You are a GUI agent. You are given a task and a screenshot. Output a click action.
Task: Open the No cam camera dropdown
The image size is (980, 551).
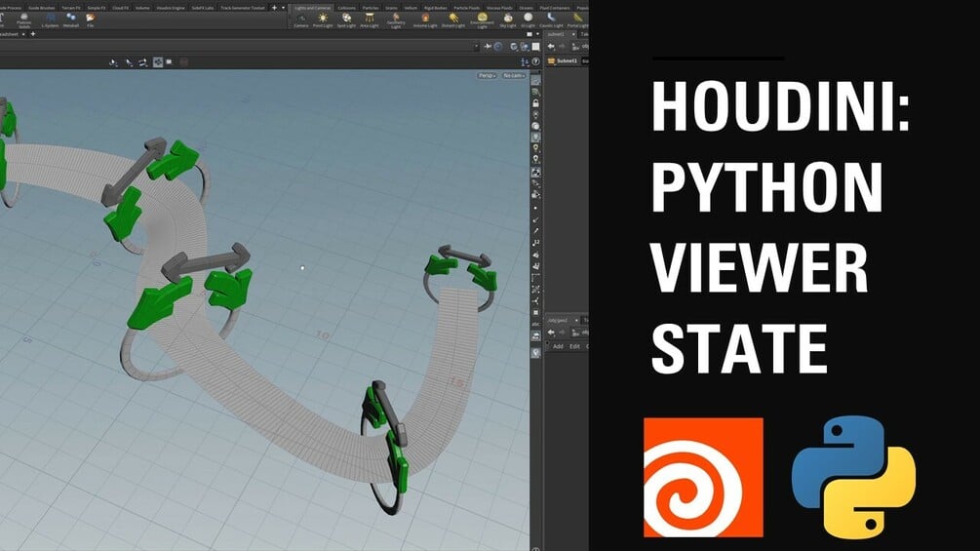513,76
